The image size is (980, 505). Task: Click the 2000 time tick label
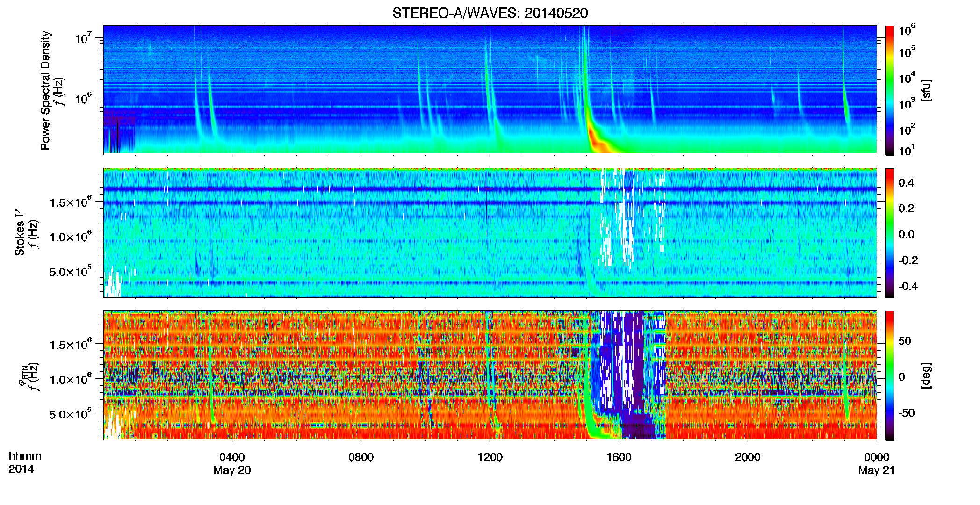pos(748,457)
